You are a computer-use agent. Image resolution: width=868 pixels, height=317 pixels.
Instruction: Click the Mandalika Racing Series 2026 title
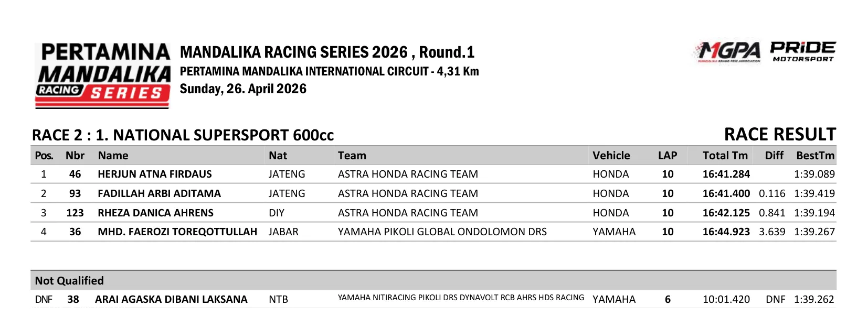[x=327, y=52]
